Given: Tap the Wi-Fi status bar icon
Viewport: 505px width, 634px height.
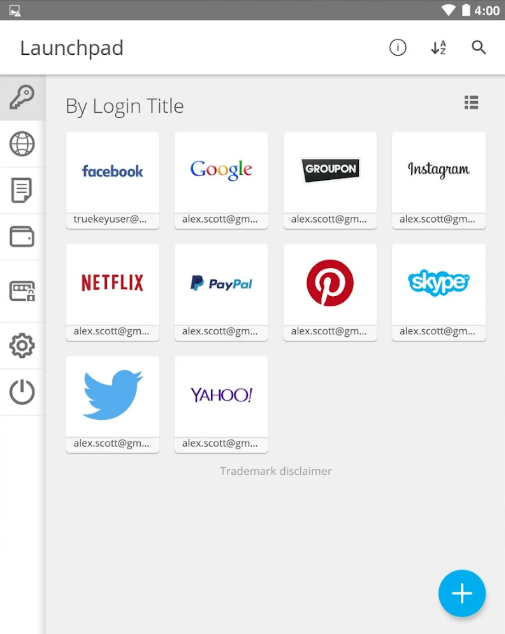Looking at the screenshot, I should 448,10.
